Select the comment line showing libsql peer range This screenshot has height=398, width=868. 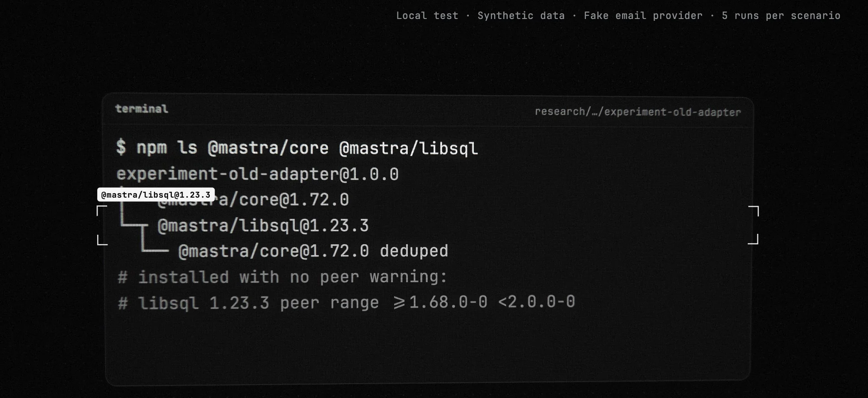click(x=346, y=303)
